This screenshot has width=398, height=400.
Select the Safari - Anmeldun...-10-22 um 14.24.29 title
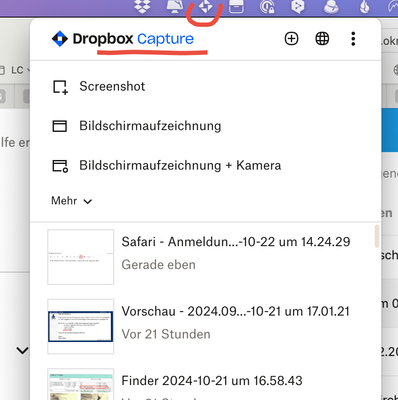(x=236, y=242)
